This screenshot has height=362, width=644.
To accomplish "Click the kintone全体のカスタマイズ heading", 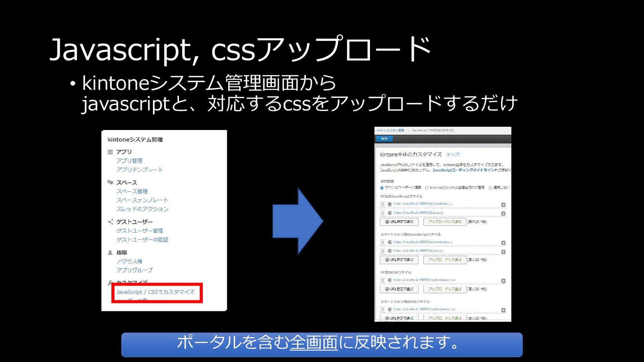I will (x=411, y=155).
